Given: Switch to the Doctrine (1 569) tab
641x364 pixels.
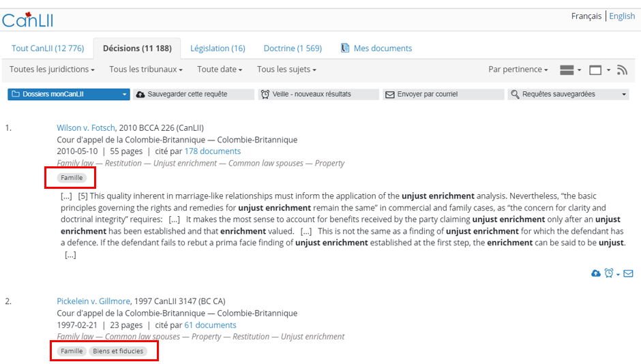Looking at the screenshot, I should coord(293,48).
